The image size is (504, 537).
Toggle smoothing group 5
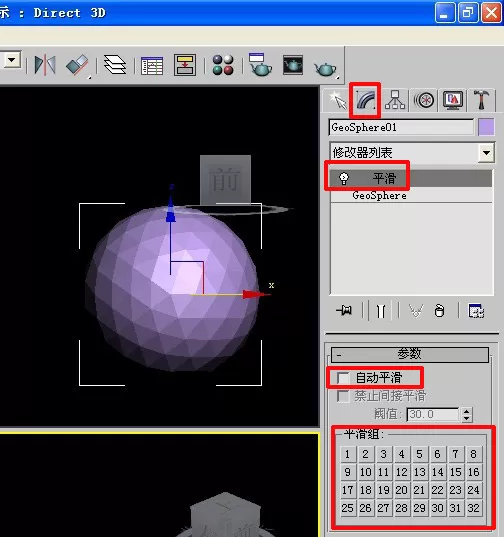pyautogui.click(x=419, y=454)
